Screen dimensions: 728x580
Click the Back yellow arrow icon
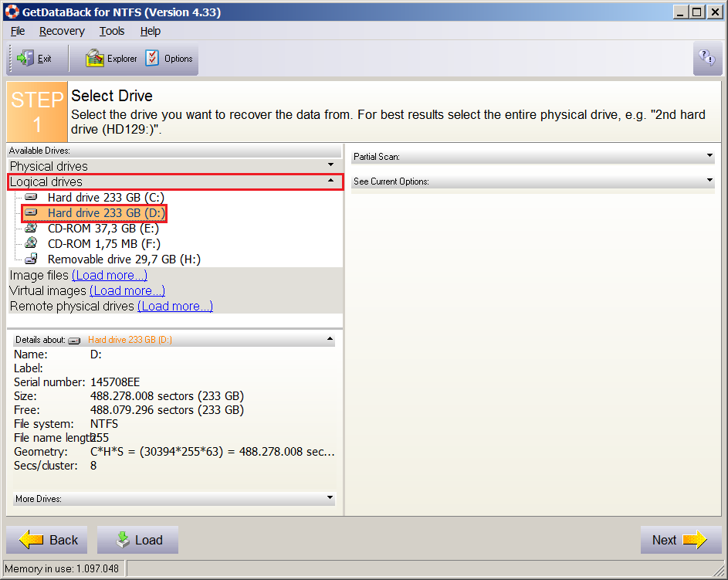(31, 540)
